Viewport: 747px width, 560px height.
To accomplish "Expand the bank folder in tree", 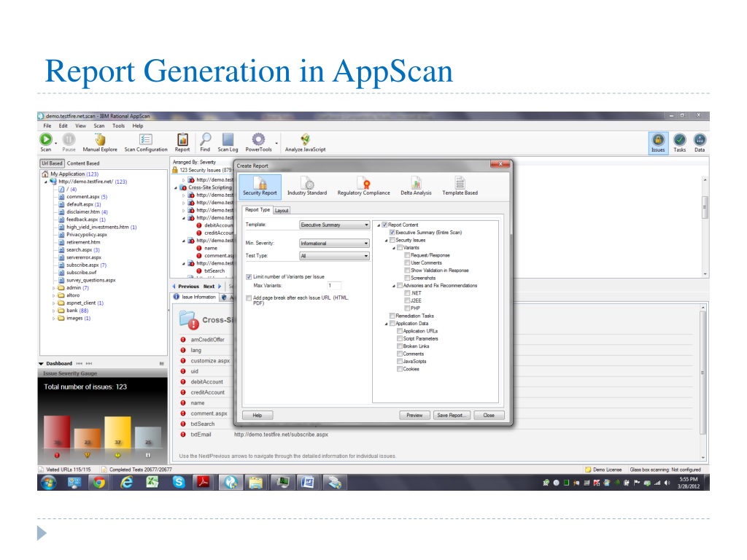I will tap(53, 311).
